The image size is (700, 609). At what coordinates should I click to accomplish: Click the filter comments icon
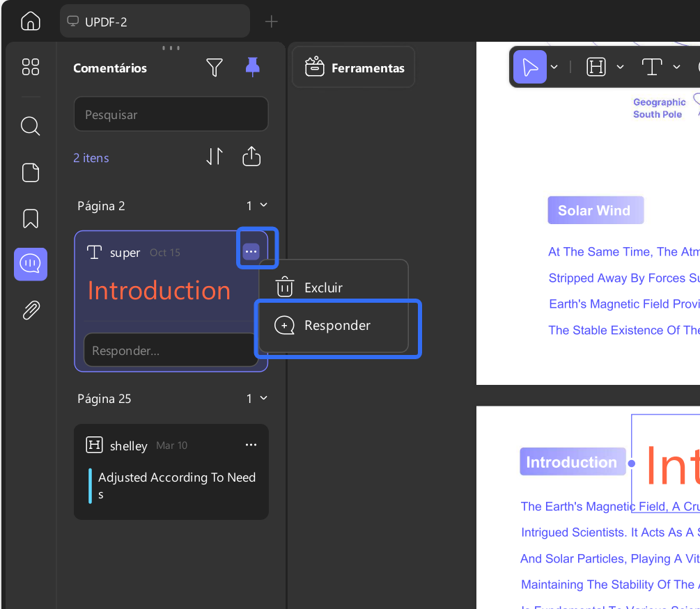click(x=215, y=68)
